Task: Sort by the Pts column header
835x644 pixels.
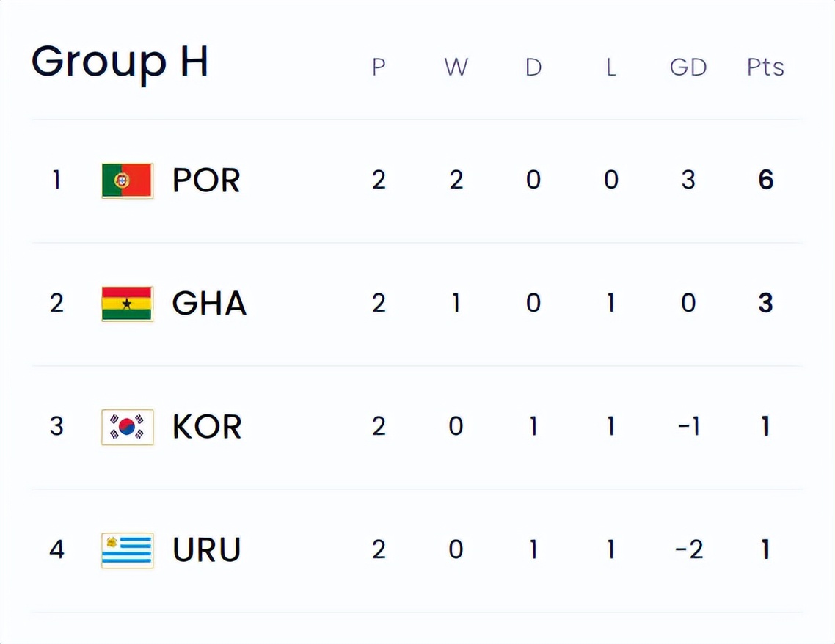Action: (x=765, y=67)
